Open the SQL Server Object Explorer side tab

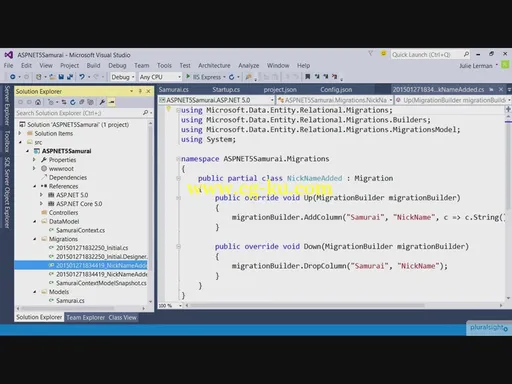pyautogui.click(x=7, y=193)
